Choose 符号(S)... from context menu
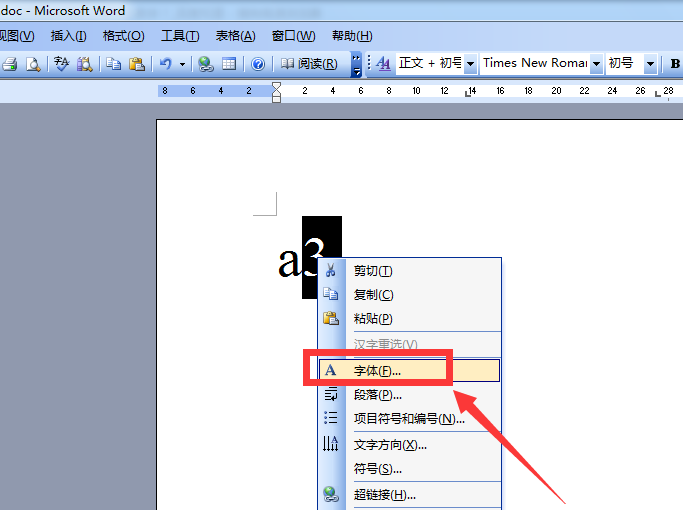The height and width of the screenshot is (510, 683). click(409, 469)
